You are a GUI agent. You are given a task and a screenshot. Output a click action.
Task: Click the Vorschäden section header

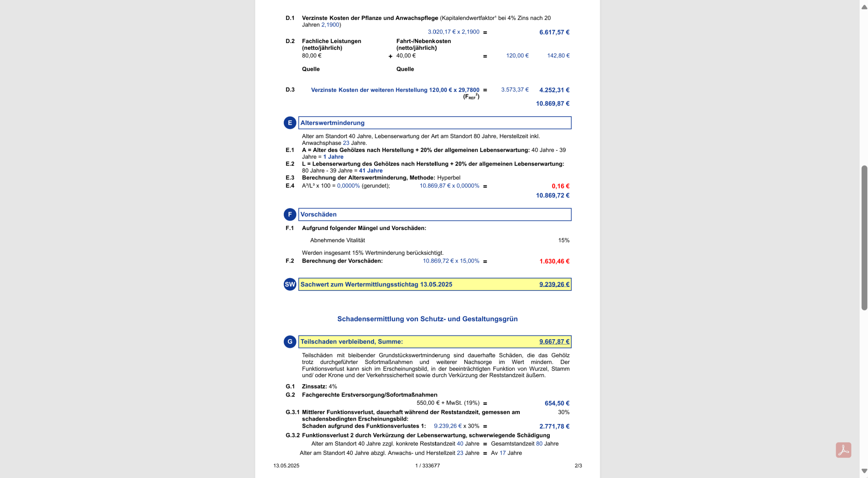tap(435, 214)
